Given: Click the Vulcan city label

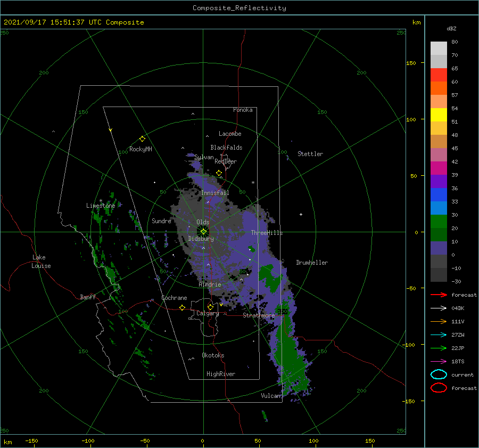Looking at the screenshot, I should pyautogui.click(x=271, y=396).
